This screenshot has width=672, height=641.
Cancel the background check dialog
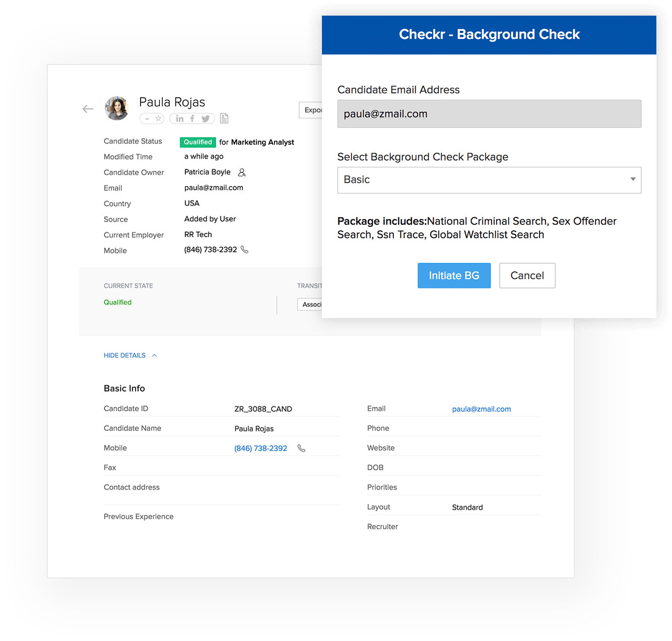[527, 276]
